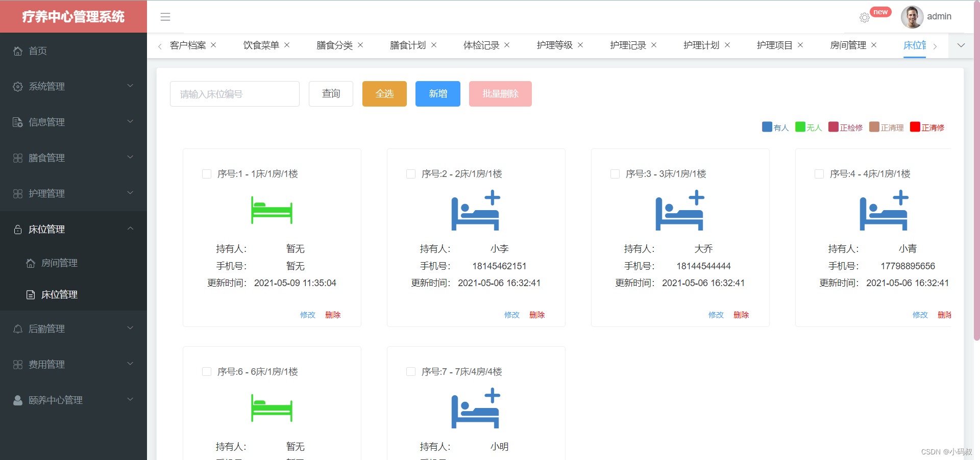Click the blue occupied bed icon in card 序号:4
The width and height of the screenshot is (980, 460).
coord(884,210)
